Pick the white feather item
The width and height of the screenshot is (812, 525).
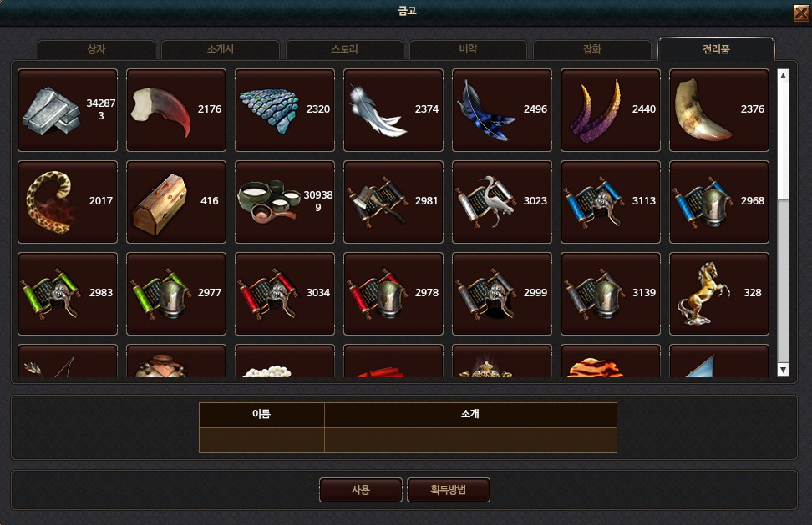[393, 110]
